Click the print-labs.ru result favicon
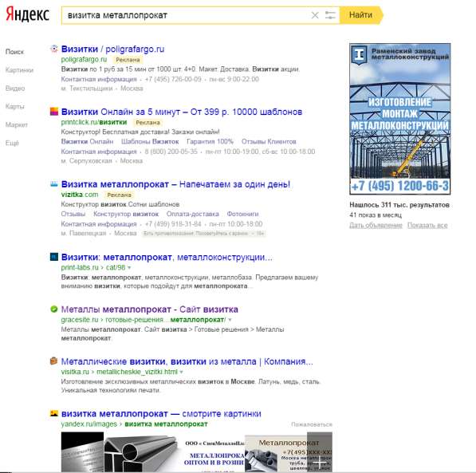The height and width of the screenshot is (473, 476). (54, 257)
